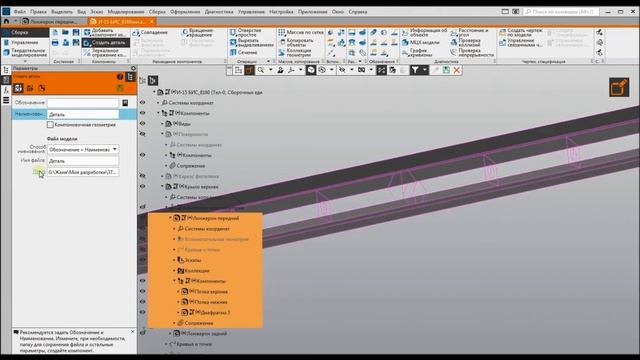Screen dimensions: 640x360
Task: Select the Совпадение mate command
Action: click(x=150, y=32)
